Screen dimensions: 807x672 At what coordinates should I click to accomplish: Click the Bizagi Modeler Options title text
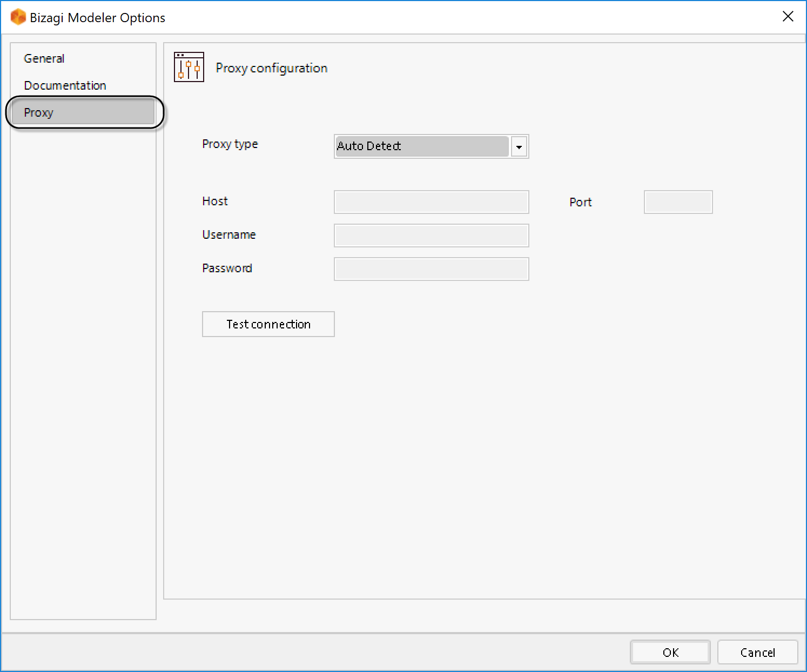coord(98,18)
